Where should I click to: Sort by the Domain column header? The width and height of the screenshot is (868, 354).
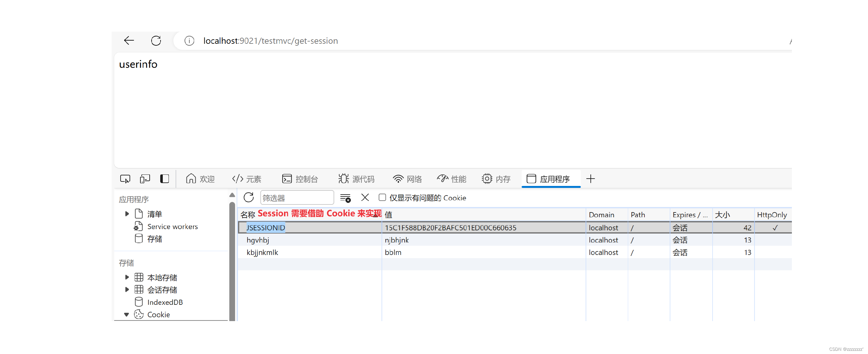click(606, 214)
